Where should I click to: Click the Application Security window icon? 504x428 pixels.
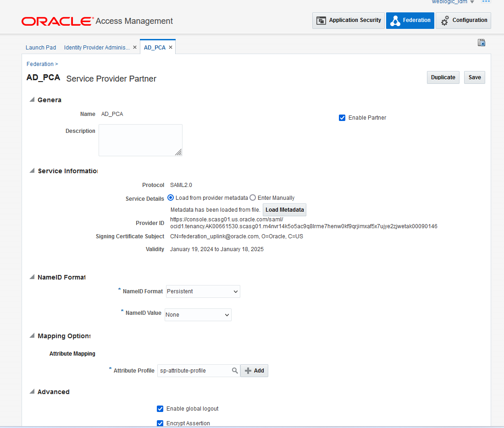321,21
